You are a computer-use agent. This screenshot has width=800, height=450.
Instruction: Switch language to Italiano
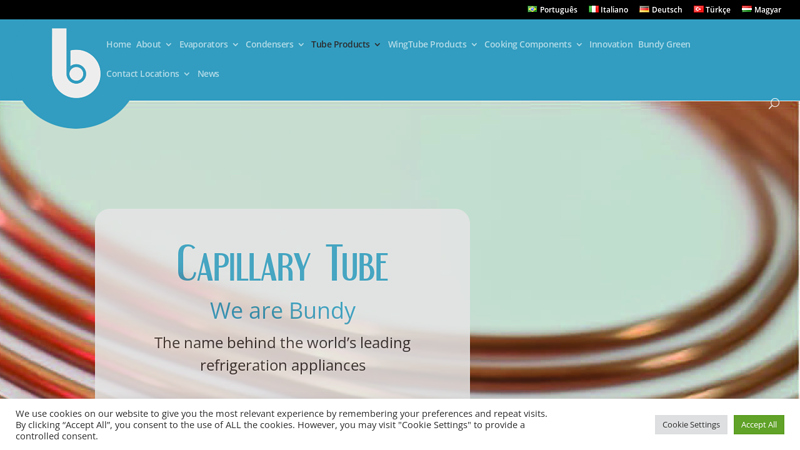[614, 10]
